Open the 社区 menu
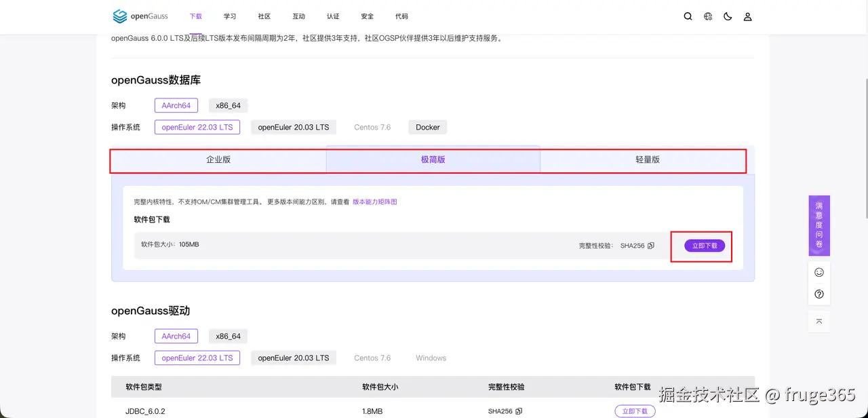The image size is (868, 418). pos(264,16)
